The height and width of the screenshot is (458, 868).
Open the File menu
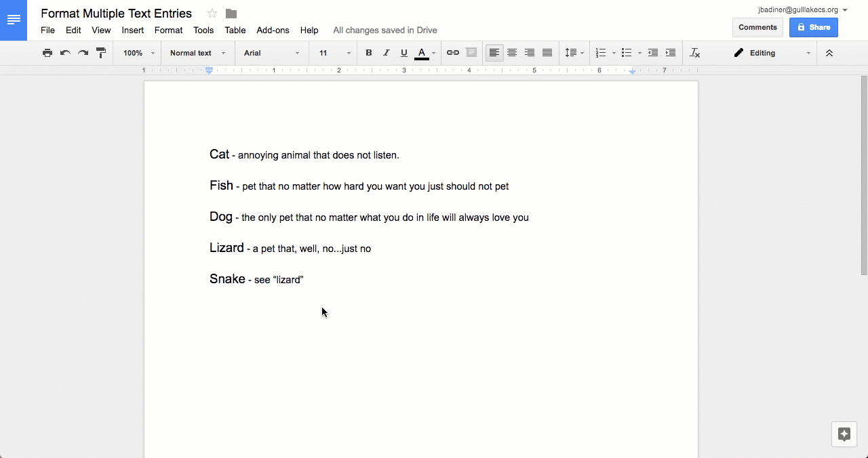tap(47, 30)
